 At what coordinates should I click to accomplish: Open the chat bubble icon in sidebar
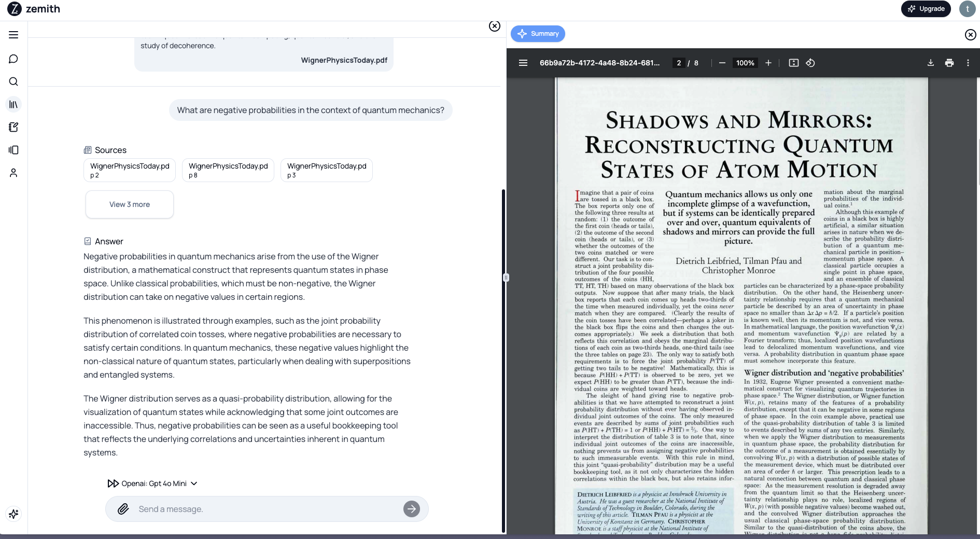pyautogui.click(x=13, y=59)
